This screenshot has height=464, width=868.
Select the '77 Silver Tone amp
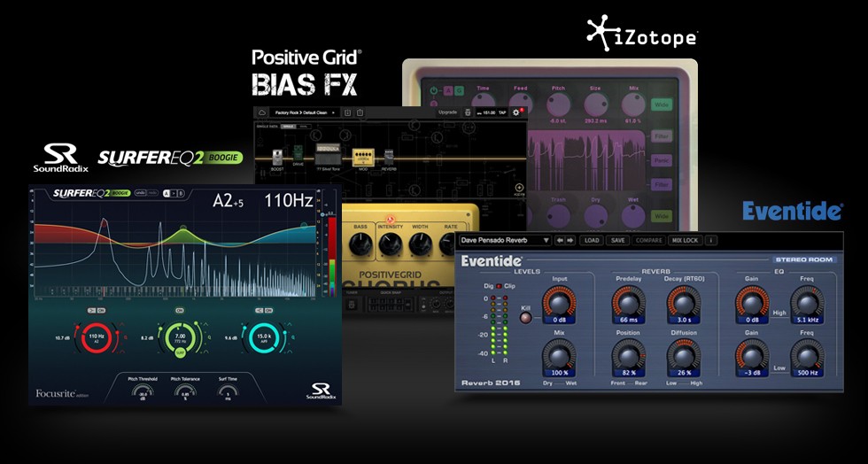pos(328,154)
